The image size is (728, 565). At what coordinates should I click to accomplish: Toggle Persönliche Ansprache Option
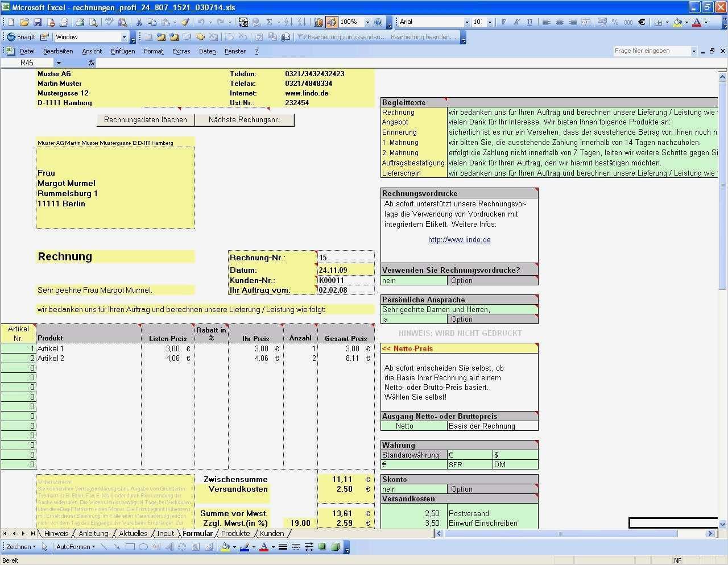[x=461, y=319]
